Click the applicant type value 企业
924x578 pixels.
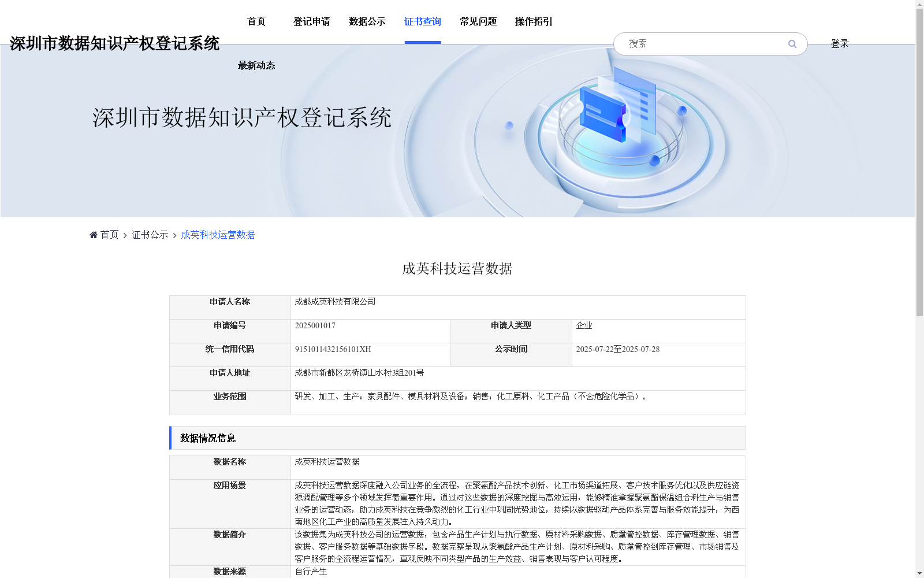point(584,325)
